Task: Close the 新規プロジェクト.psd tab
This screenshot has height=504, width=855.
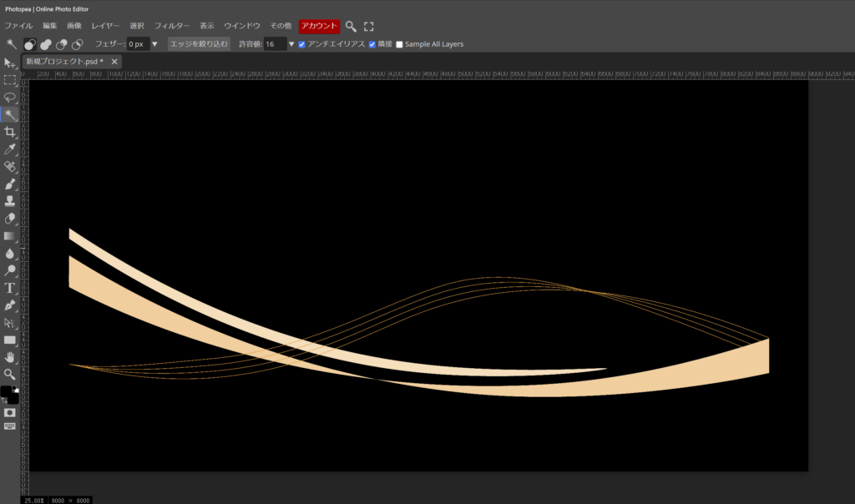Action: click(x=114, y=62)
